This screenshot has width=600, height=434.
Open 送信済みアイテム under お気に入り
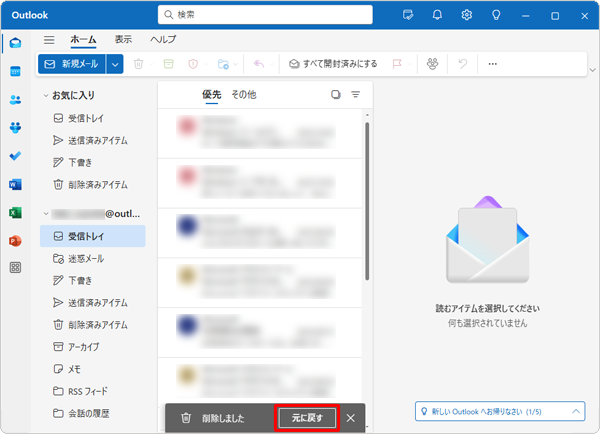point(93,140)
